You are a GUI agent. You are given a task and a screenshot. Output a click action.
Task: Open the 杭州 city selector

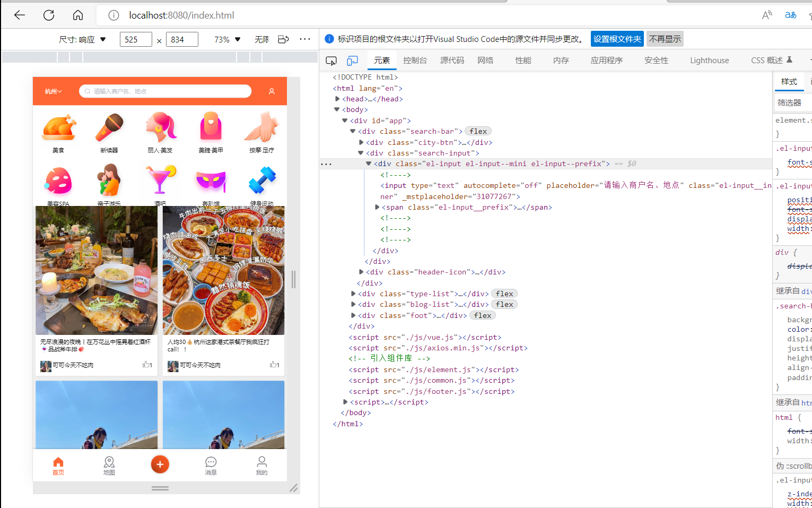[54, 91]
